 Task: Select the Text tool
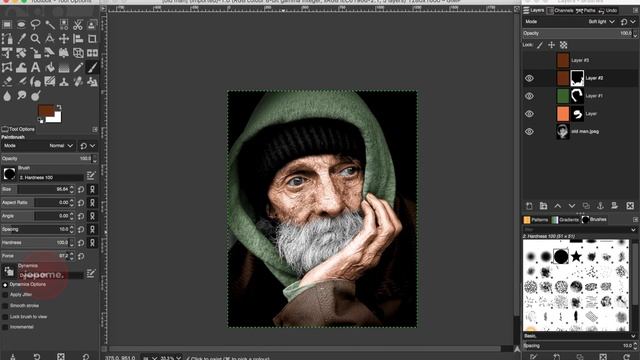36,67
